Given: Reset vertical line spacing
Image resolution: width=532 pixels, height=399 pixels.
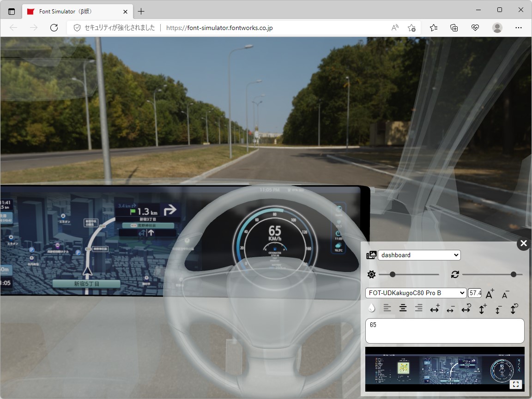Looking at the screenshot, I should [514, 308].
